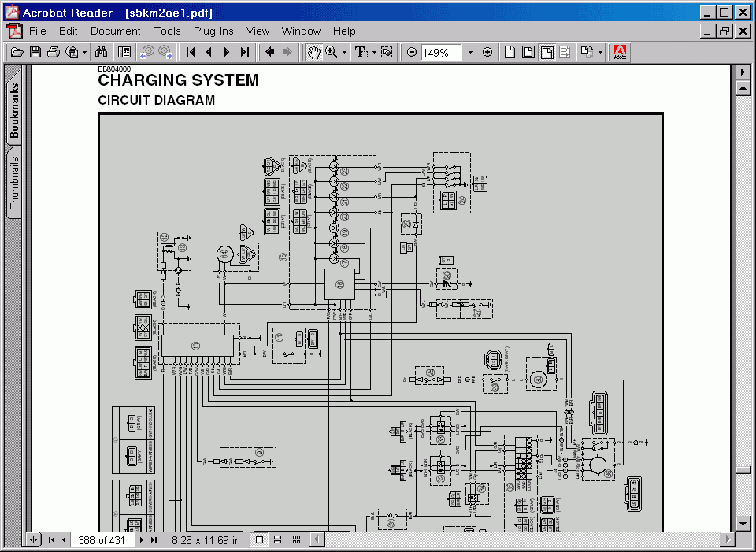
Task: Expand the Zoom tool dropdown arrow
Action: point(345,52)
